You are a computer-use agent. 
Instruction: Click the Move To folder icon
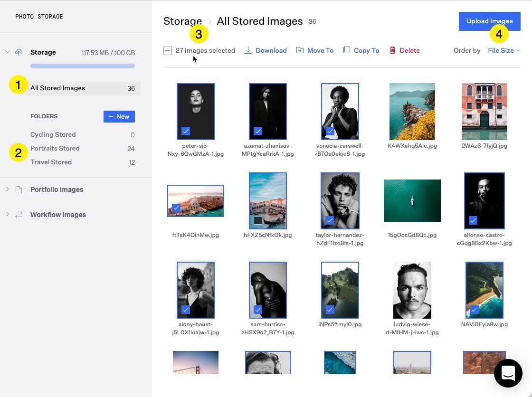tap(300, 50)
